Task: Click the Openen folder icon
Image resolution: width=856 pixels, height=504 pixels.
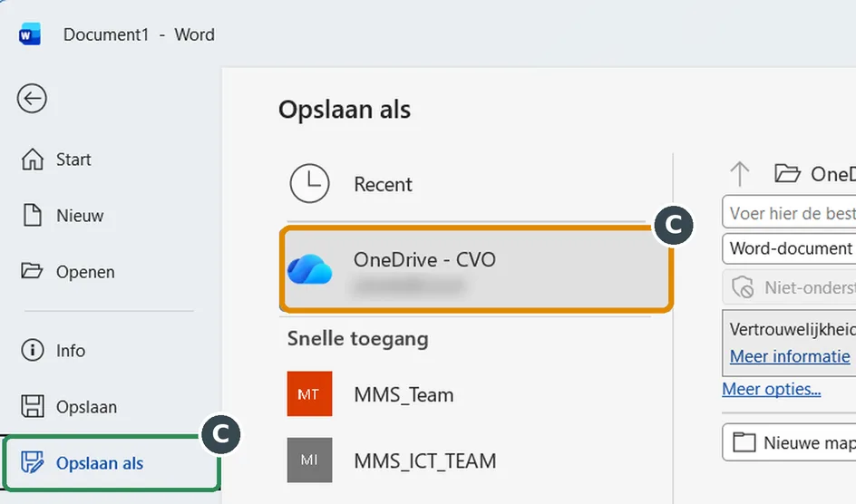Action: click(32, 270)
